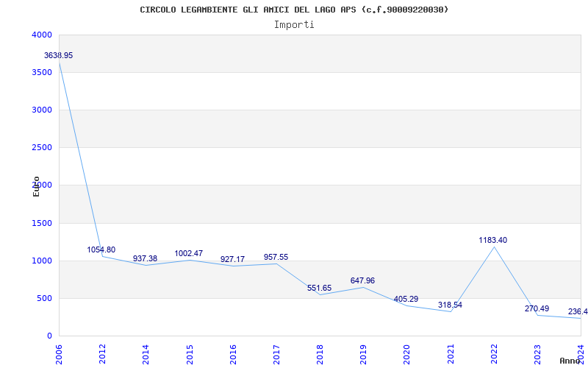588x368 pixels.
Task: Select the 937.38 value label
Action: click(x=145, y=259)
